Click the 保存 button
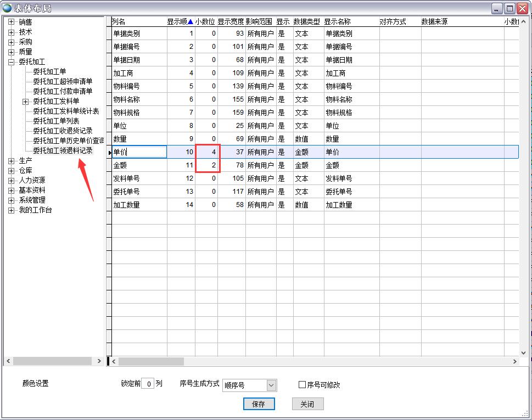The width and height of the screenshot is (532, 420). [x=259, y=404]
